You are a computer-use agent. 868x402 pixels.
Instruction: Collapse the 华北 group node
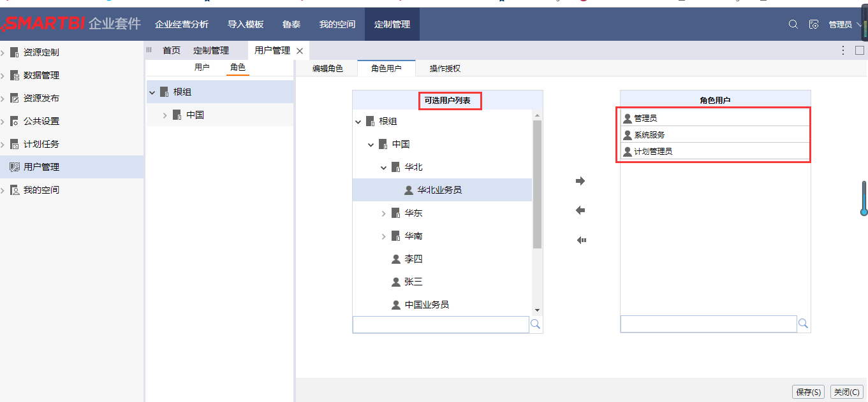click(x=383, y=168)
